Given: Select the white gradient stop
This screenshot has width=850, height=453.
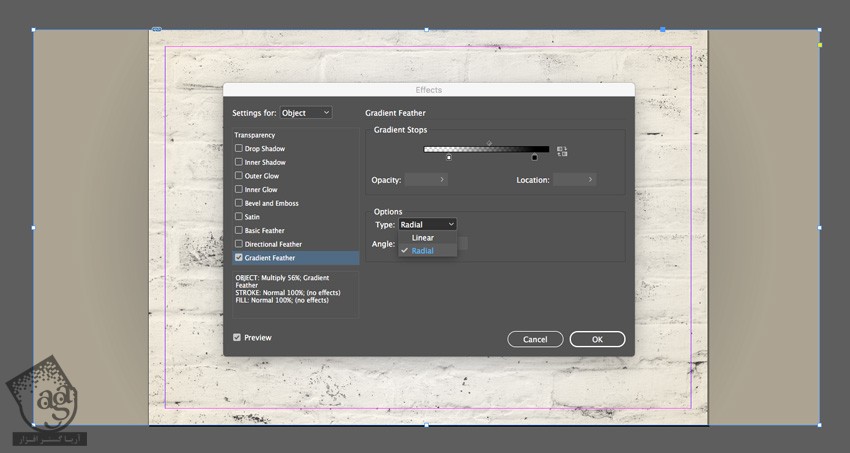Looking at the screenshot, I should (x=449, y=157).
